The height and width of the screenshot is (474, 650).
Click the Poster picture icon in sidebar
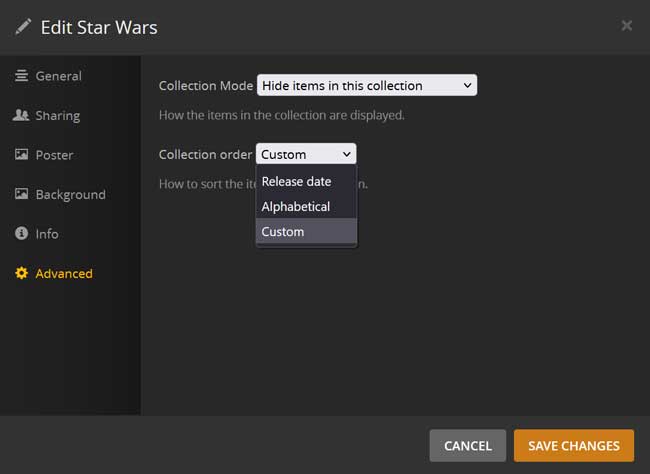click(21, 155)
